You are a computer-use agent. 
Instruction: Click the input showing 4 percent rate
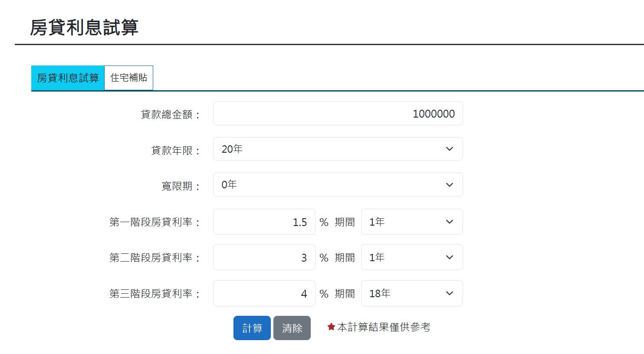[x=264, y=293]
